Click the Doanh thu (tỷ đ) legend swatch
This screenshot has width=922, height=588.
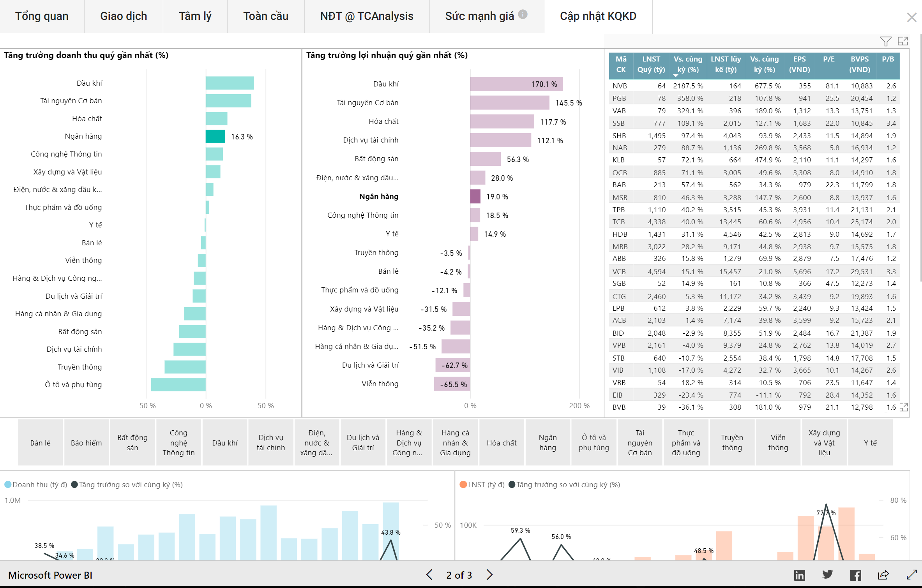8,484
